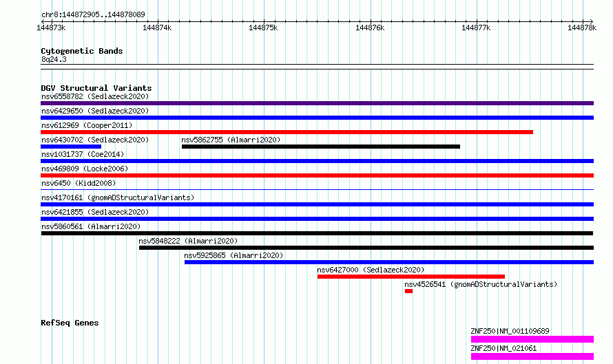Open nsv4526541 (gnomADStructuralVariants) label
Viewport: 613px width, 364px height.
click(x=481, y=284)
